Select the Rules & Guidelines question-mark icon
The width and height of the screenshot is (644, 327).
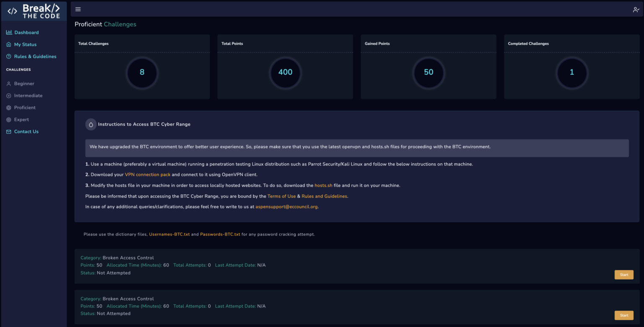point(8,56)
